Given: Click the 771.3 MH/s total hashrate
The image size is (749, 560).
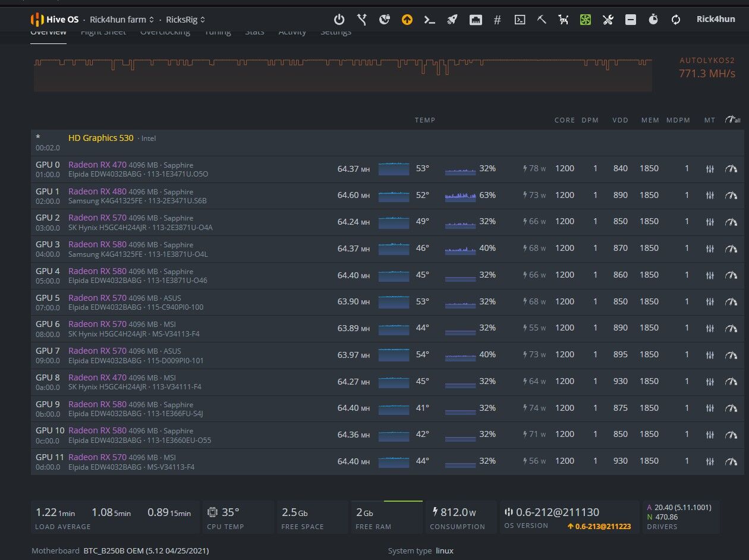Looking at the screenshot, I should [x=707, y=74].
